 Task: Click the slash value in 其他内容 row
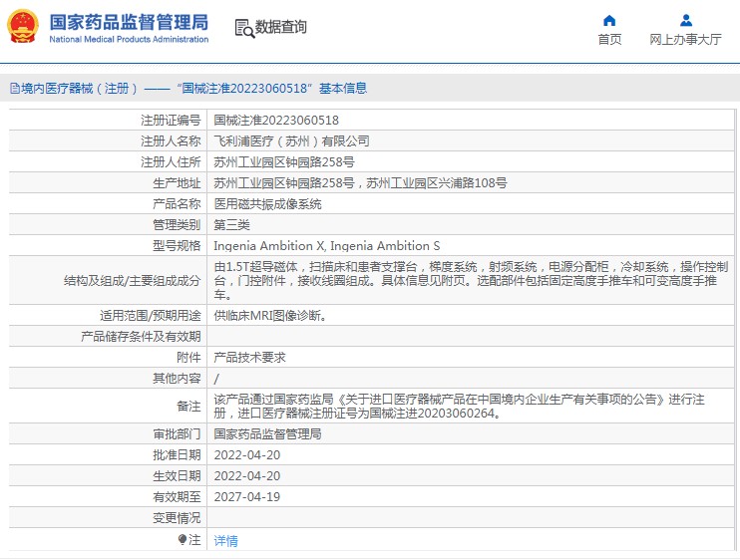click(216, 379)
